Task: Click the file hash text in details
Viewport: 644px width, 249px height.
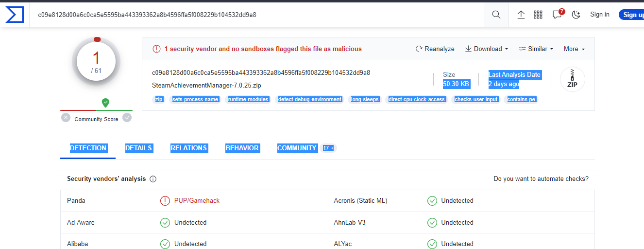Action: pyautogui.click(x=261, y=73)
